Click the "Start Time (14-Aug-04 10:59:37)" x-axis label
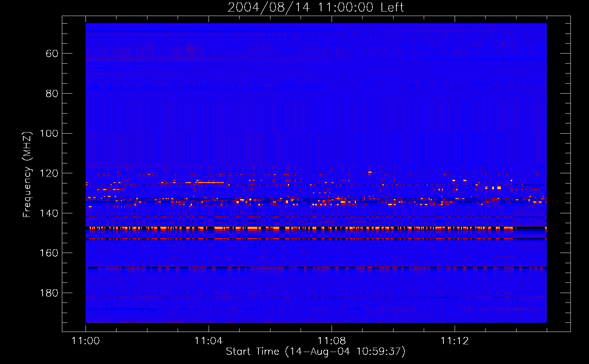The image size is (589, 364). click(x=316, y=351)
